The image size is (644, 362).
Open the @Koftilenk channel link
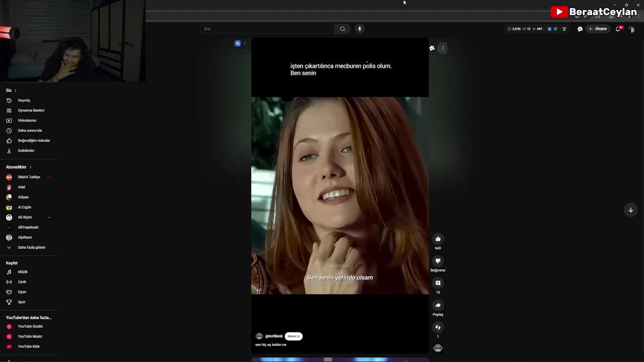[x=274, y=336]
